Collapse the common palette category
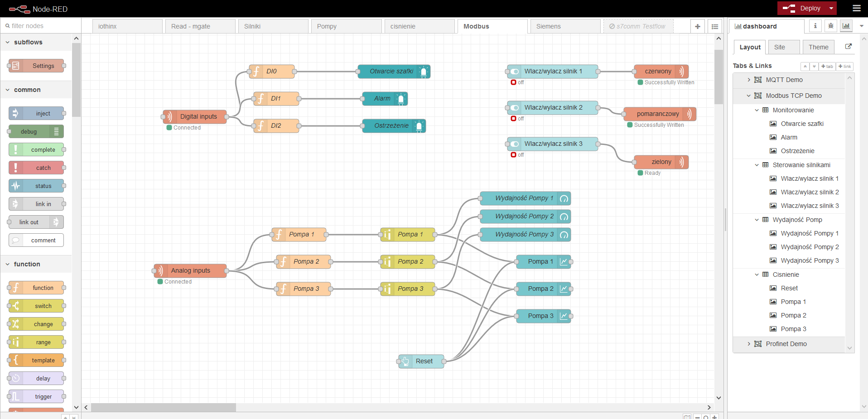Screen dimensions: 868x419 (36, 90)
